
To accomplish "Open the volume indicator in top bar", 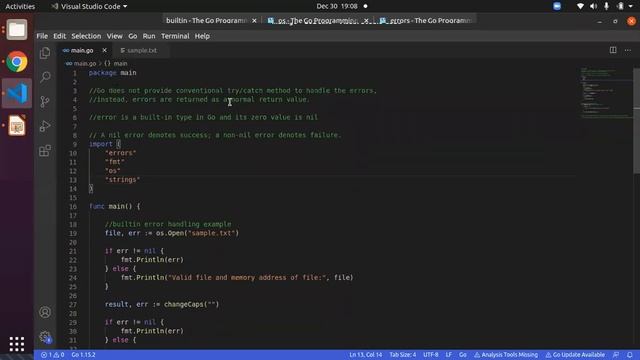I will point(593,6).
